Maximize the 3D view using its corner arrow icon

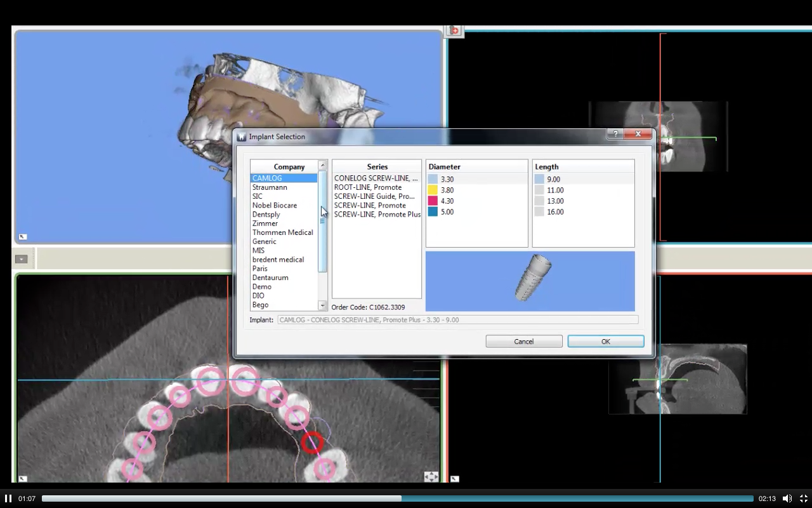(22, 237)
